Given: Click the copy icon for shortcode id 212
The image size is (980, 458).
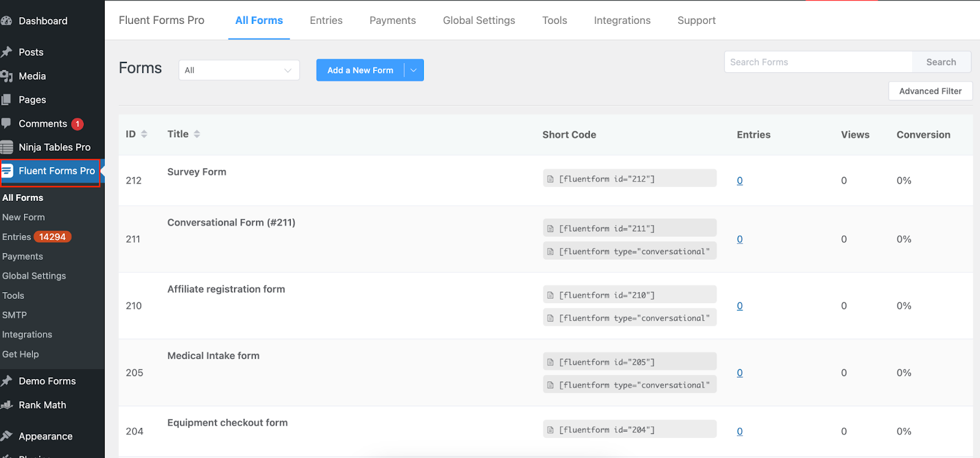Looking at the screenshot, I should (x=550, y=179).
